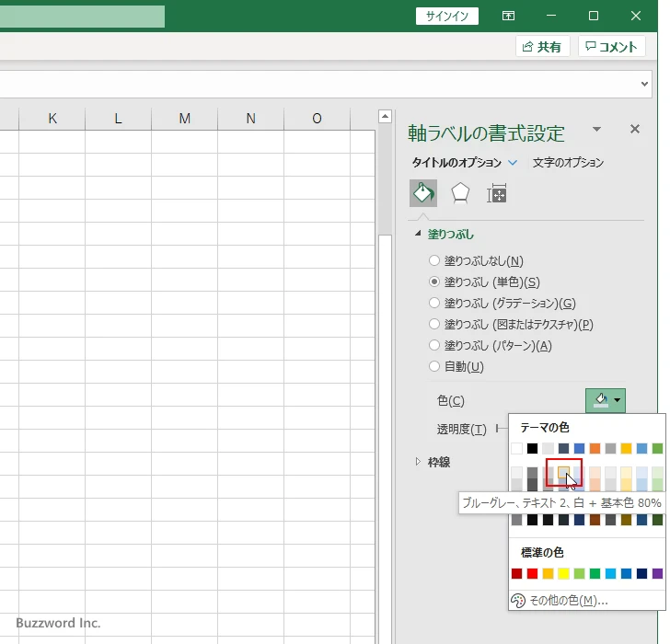Pick orange accent in theme top row
Screen dimensions: 670x644
[x=595, y=448]
